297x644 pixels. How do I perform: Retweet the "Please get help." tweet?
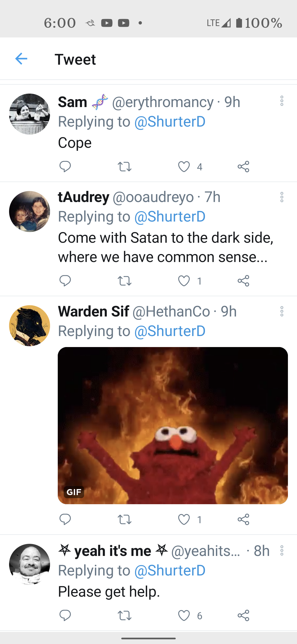pos(125,615)
